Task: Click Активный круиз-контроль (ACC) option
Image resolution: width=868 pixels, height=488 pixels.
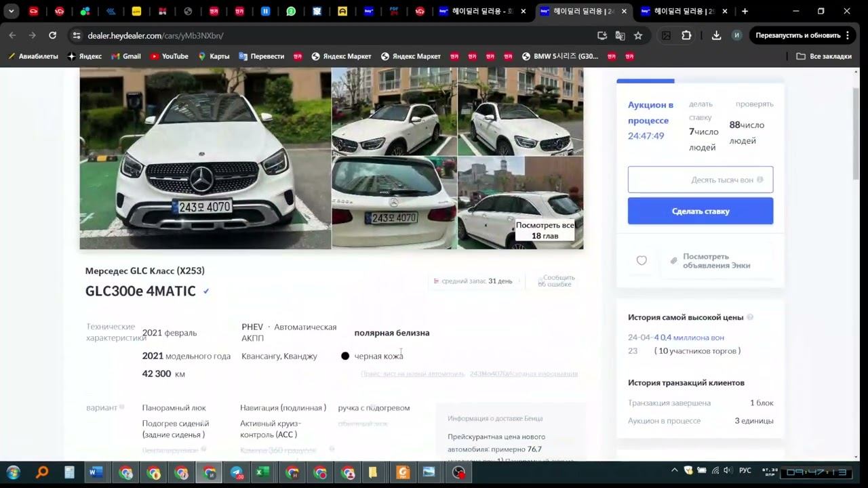Action: (271, 428)
